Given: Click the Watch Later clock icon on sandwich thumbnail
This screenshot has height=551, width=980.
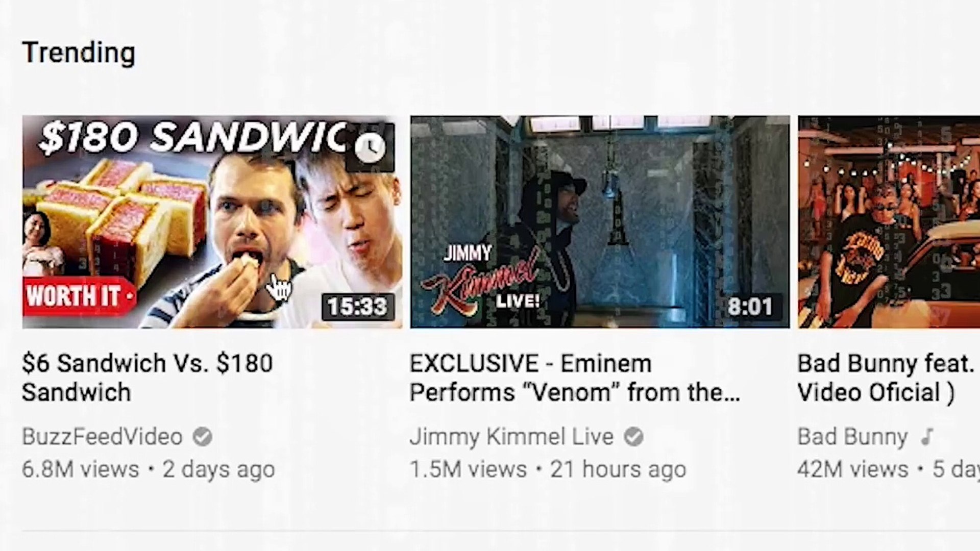Looking at the screenshot, I should pyautogui.click(x=370, y=147).
